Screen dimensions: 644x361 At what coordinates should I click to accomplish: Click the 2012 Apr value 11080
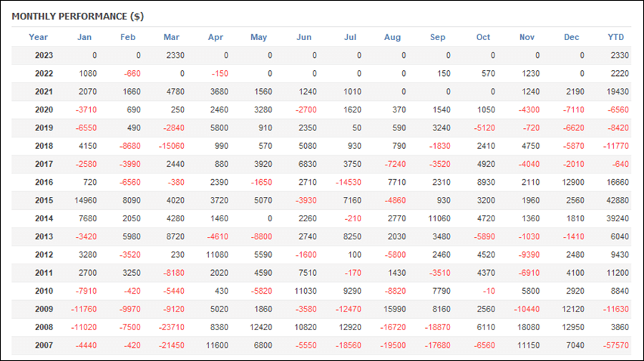218,254
